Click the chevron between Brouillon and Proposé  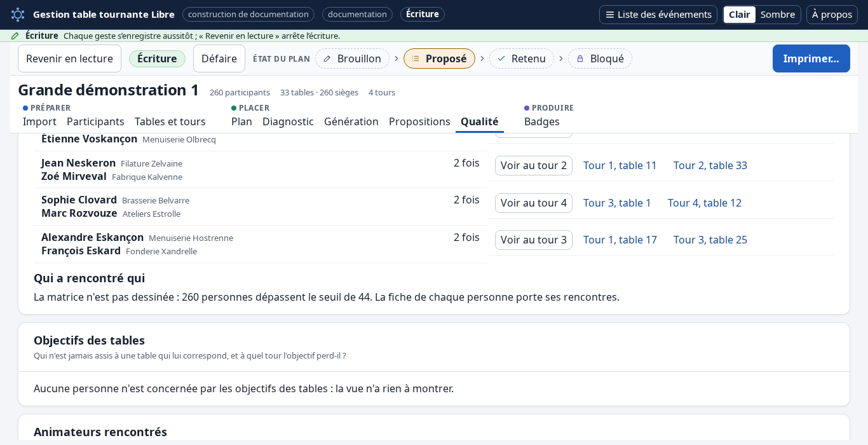pyautogui.click(x=397, y=58)
